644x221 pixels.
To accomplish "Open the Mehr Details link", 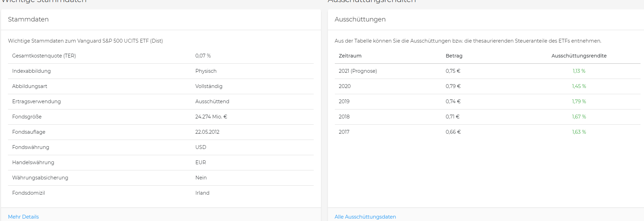I will pos(23,217).
